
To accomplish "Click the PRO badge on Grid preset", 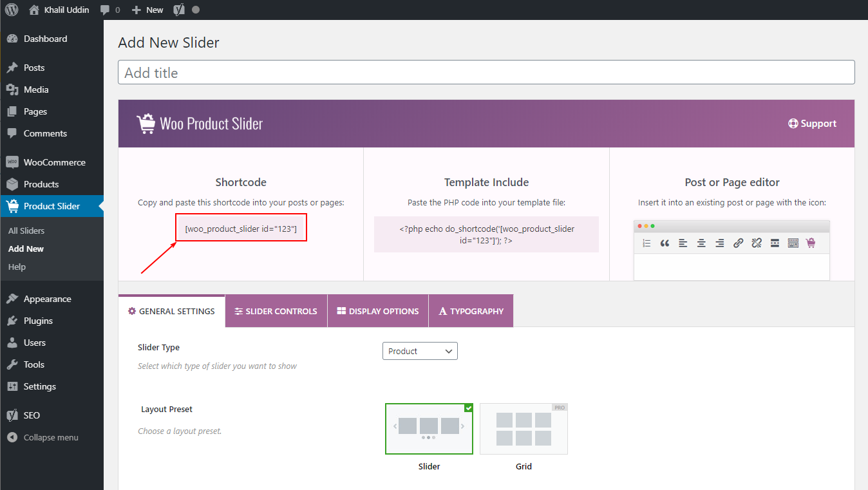I will 560,408.
